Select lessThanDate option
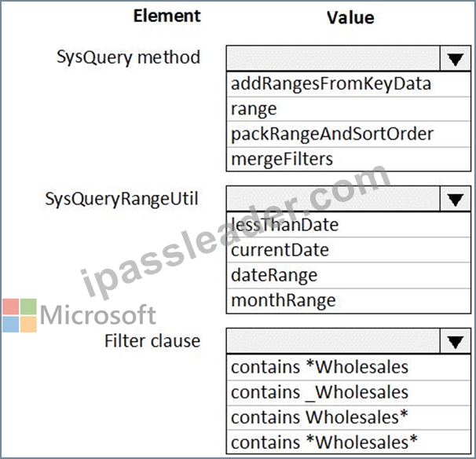Screen dimensions: 476x459 (x=349, y=225)
